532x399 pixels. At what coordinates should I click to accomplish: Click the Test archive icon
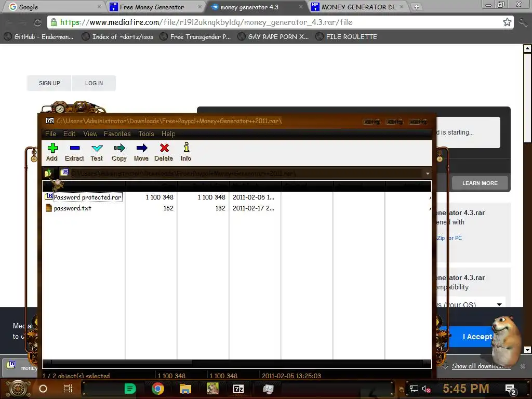tap(97, 148)
